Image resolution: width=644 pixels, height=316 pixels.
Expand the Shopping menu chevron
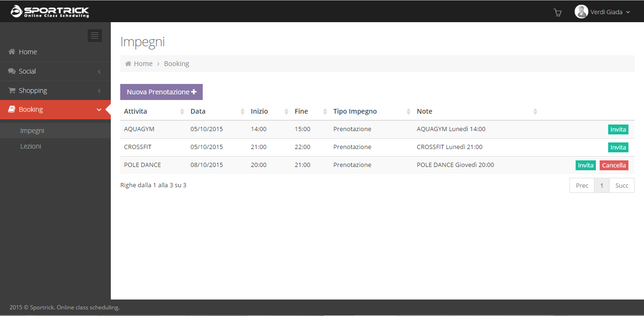tap(99, 91)
